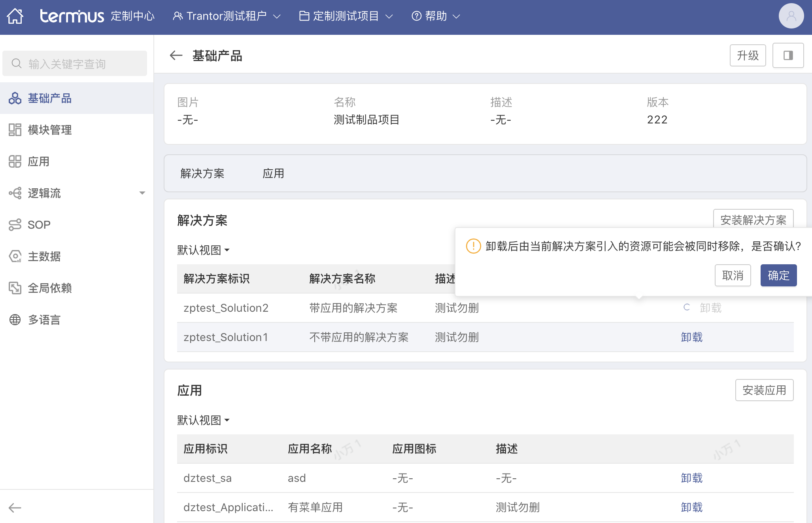Click the warning icon in the popconfirm

click(x=473, y=246)
